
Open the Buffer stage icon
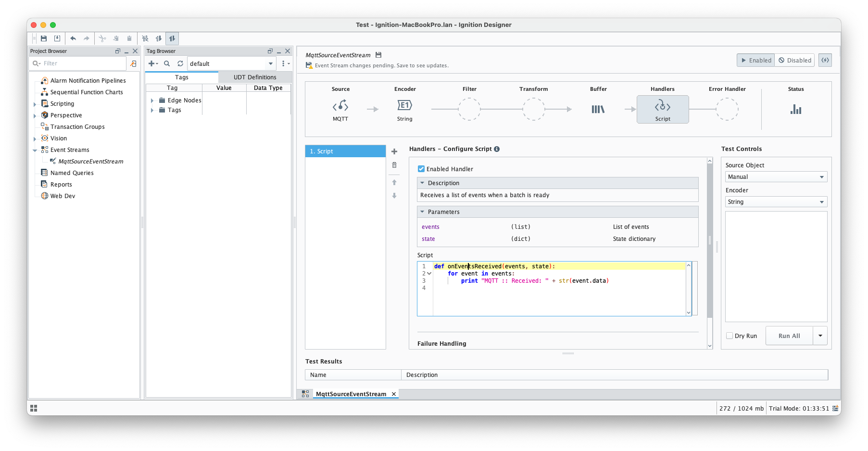click(598, 110)
